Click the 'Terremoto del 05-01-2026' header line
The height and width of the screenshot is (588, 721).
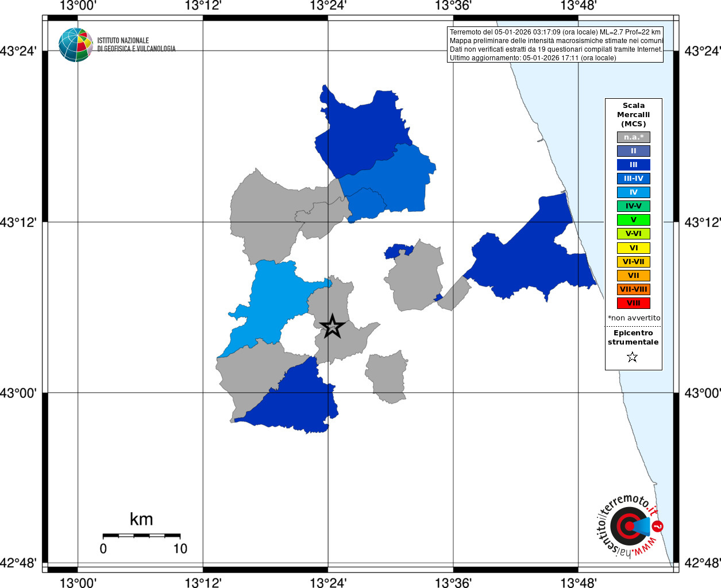click(555, 32)
